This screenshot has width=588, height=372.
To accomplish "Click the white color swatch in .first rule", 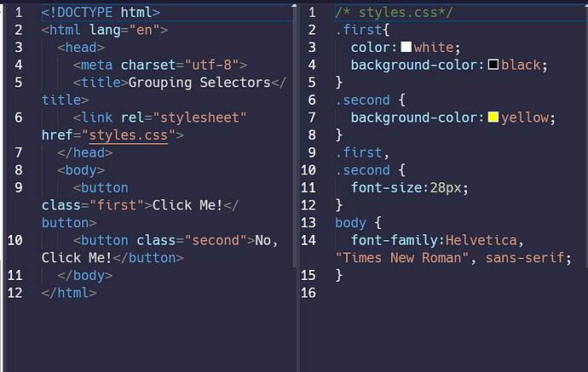I will tap(406, 48).
